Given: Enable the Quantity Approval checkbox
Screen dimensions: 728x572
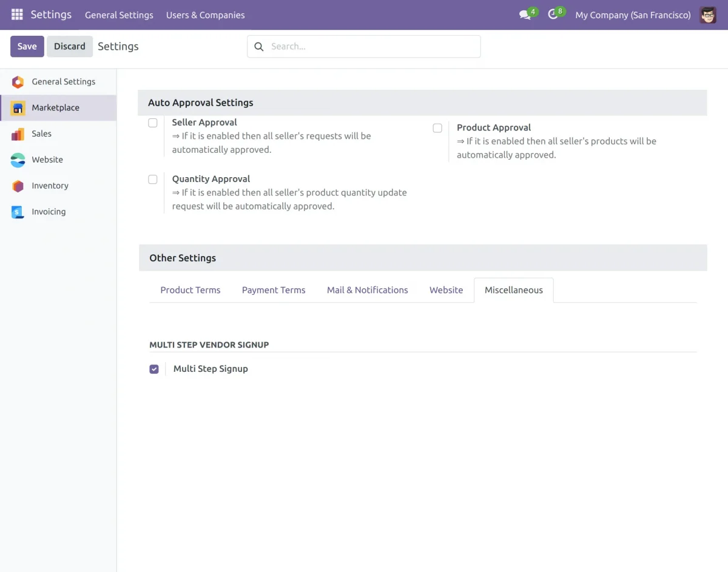Looking at the screenshot, I should 152,179.
